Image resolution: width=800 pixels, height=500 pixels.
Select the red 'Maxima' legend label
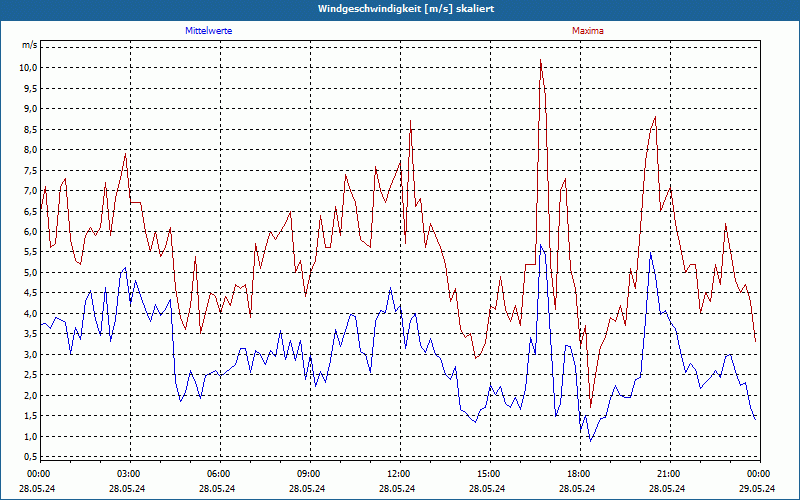pos(588,31)
